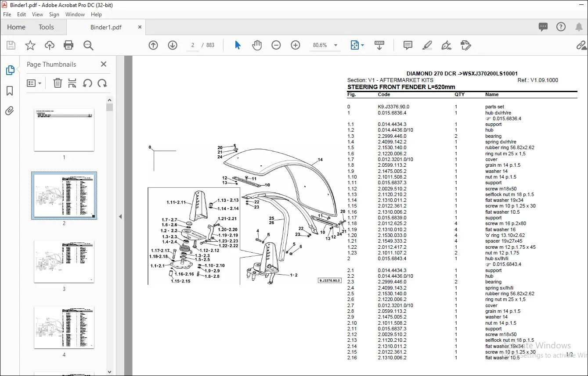Image resolution: width=588 pixels, height=376 pixels.
Task: Open the Bookmarks sidebar panel
Action: 10,91
